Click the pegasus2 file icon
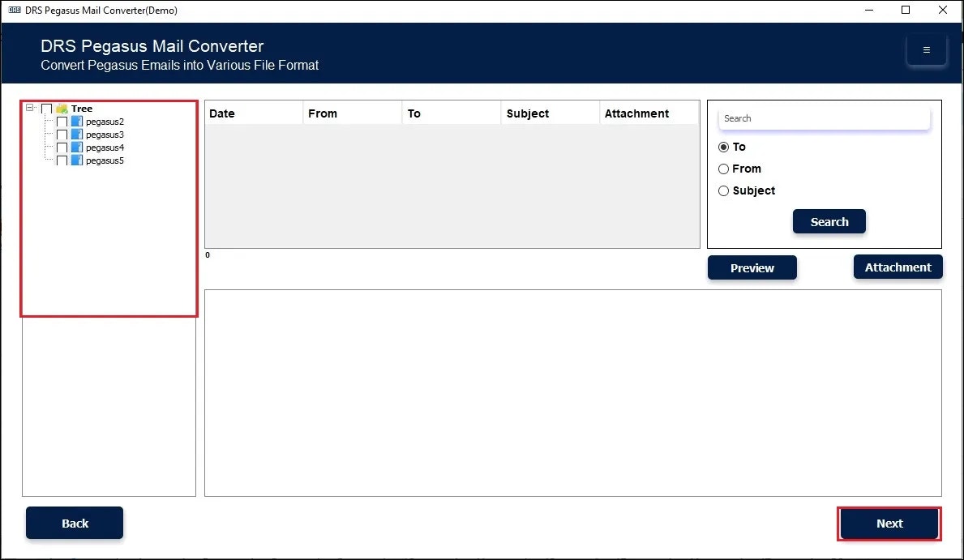The height and width of the screenshot is (560, 964). tap(77, 122)
